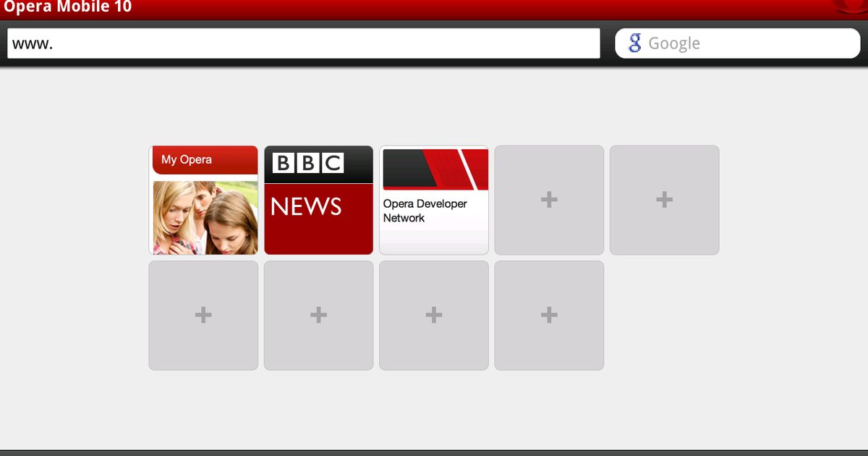
Task: Click the address bar showing "www."
Action: [304, 43]
